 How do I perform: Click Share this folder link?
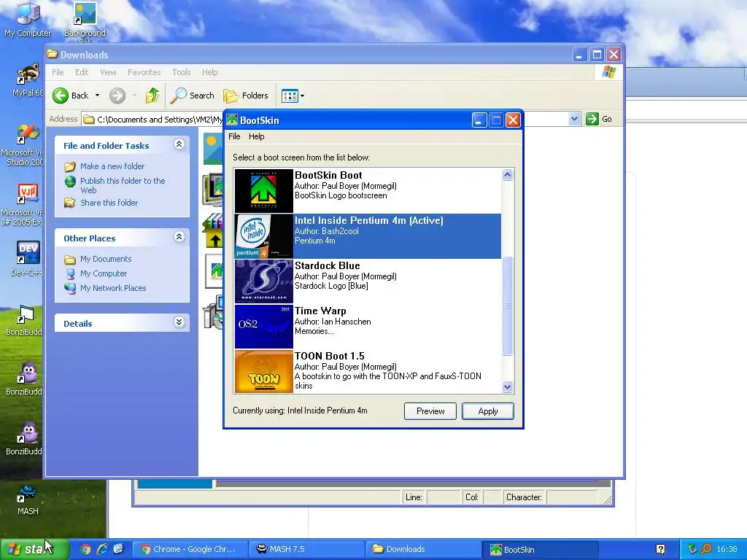click(x=109, y=203)
